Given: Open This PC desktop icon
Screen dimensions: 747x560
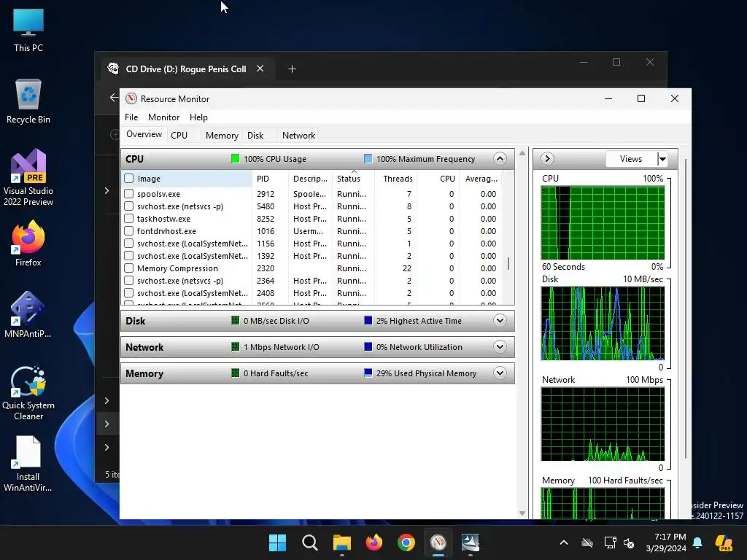Looking at the screenshot, I should point(28,29).
